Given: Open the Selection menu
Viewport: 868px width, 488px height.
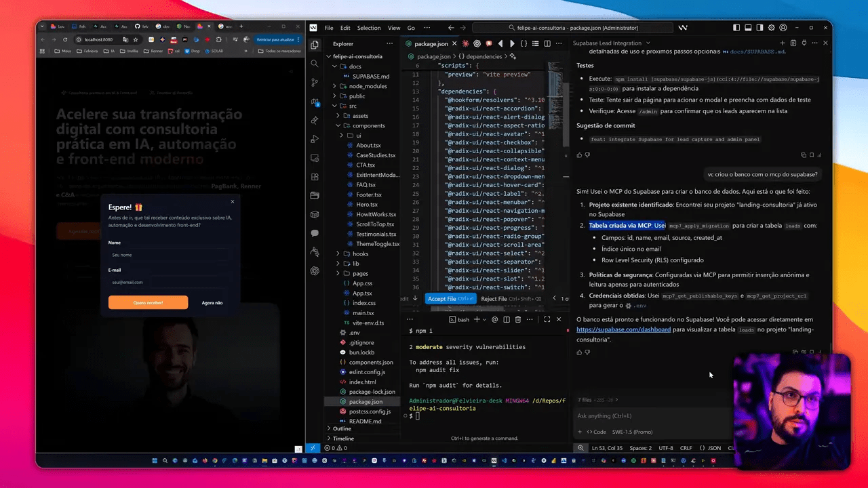Looking at the screenshot, I should [x=369, y=28].
